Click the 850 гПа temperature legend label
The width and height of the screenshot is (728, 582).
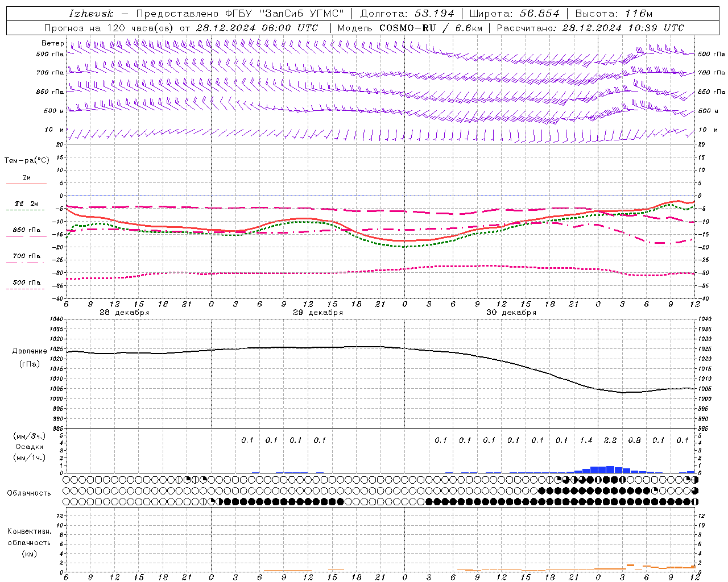(x=27, y=230)
